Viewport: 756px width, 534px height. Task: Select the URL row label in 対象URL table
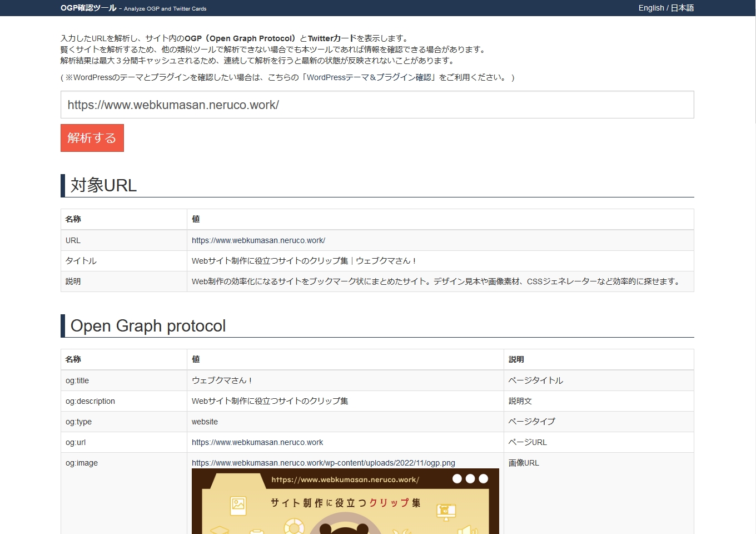point(73,240)
